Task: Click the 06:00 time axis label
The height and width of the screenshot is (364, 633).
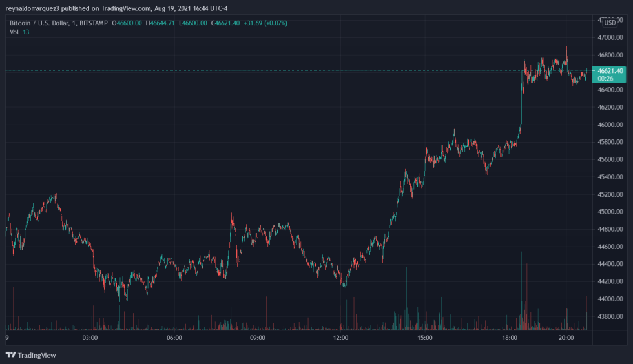Action: click(x=174, y=338)
